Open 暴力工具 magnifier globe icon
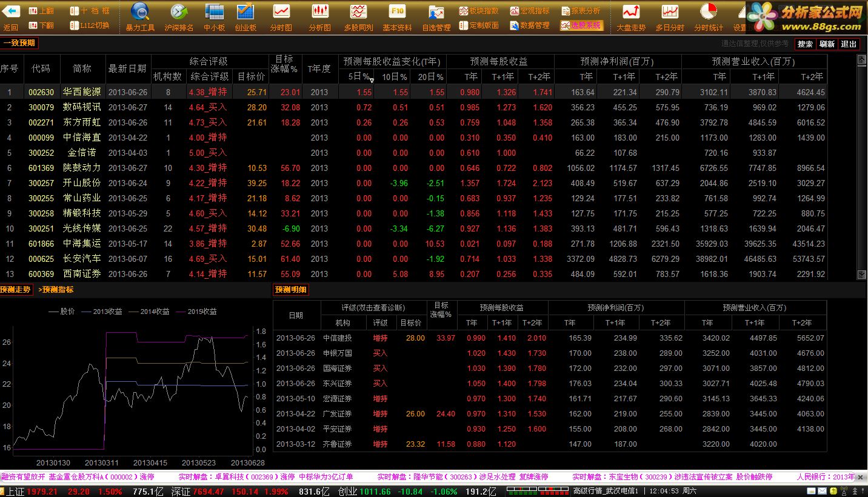Screen dimensions: 868x497 coord(141,12)
